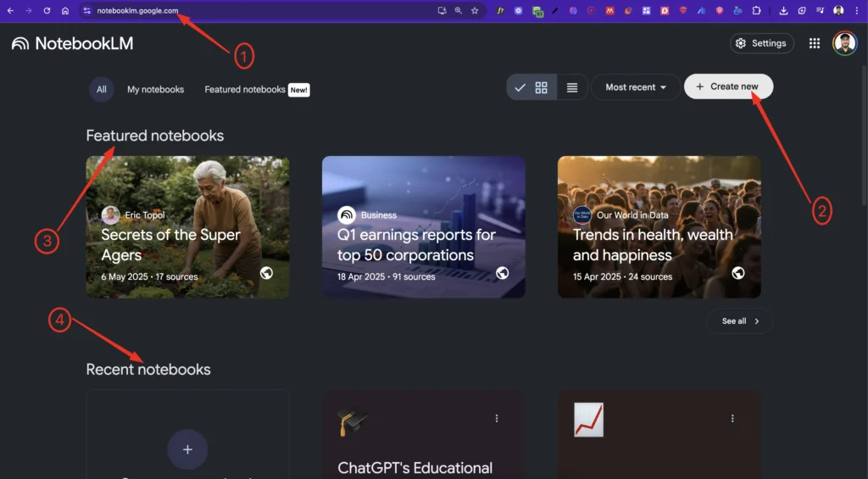Click the browser forward arrow
The height and width of the screenshot is (479, 868).
point(28,10)
